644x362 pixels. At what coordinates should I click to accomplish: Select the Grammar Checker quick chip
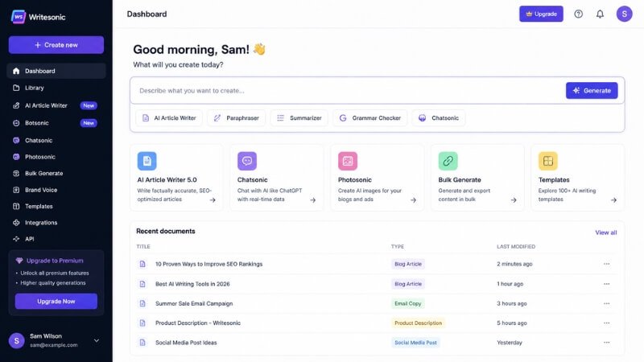(370, 117)
